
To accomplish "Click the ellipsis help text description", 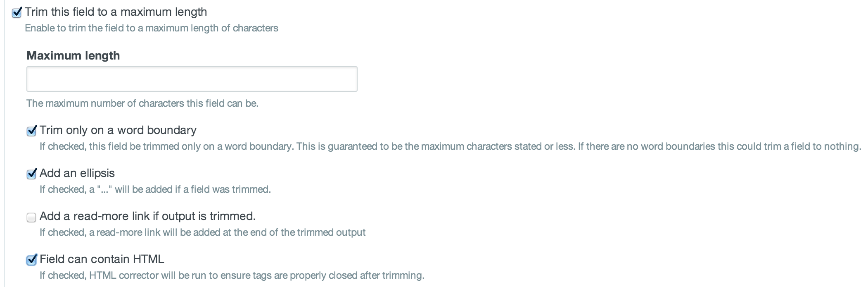I will coord(154,189).
